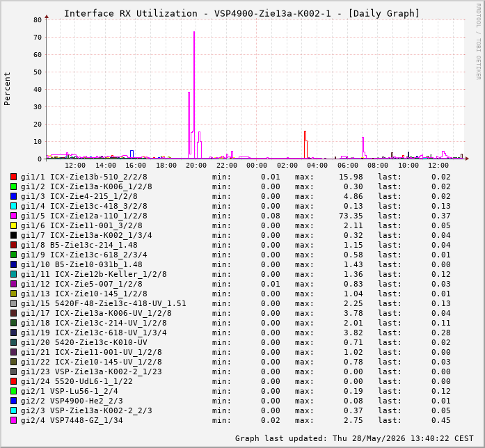Select legend label gi1/20 5420-Zie13c-K010-UV
Viewport: 485px width, 448px height.
tap(84, 342)
